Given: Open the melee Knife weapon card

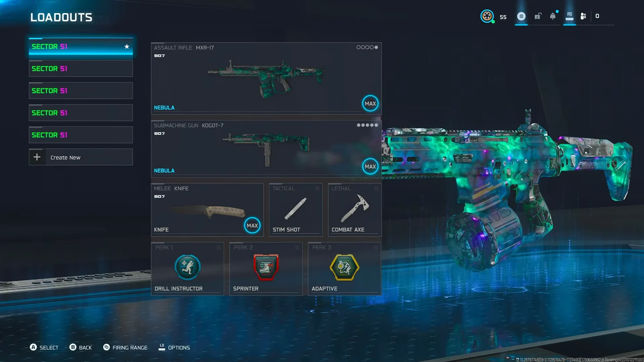Looking at the screenshot, I should tap(207, 210).
